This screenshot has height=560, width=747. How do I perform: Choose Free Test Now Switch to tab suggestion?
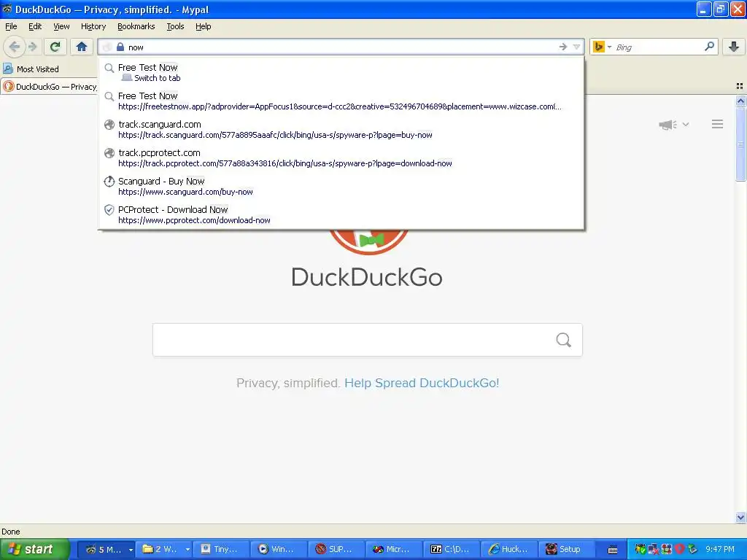click(341, 72)
